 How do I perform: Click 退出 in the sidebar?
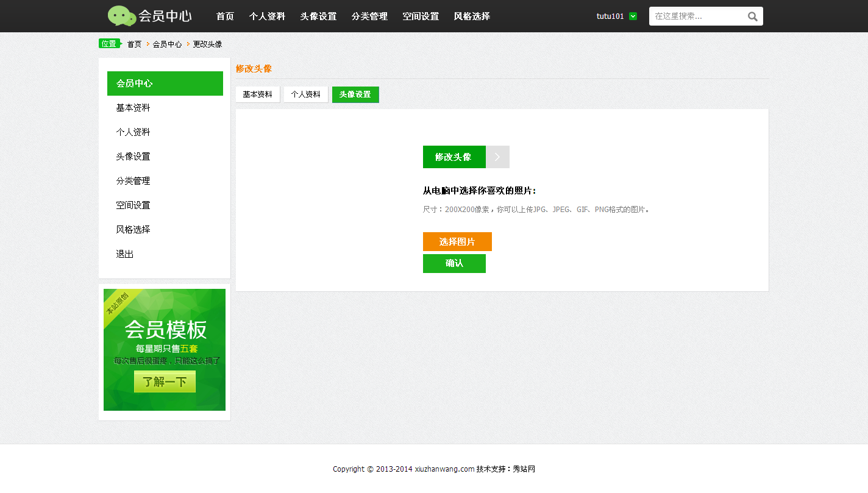click(125, 254)
